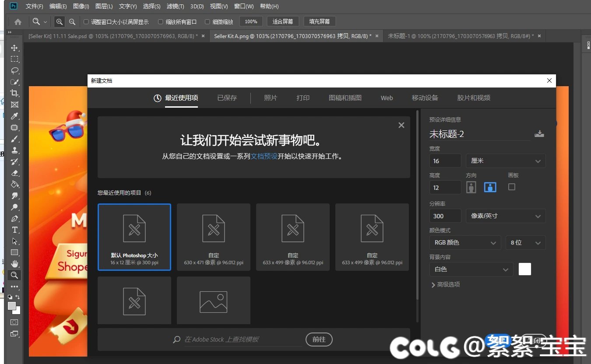
Task: Click the save preset icon beside document name
Action: 539,134
